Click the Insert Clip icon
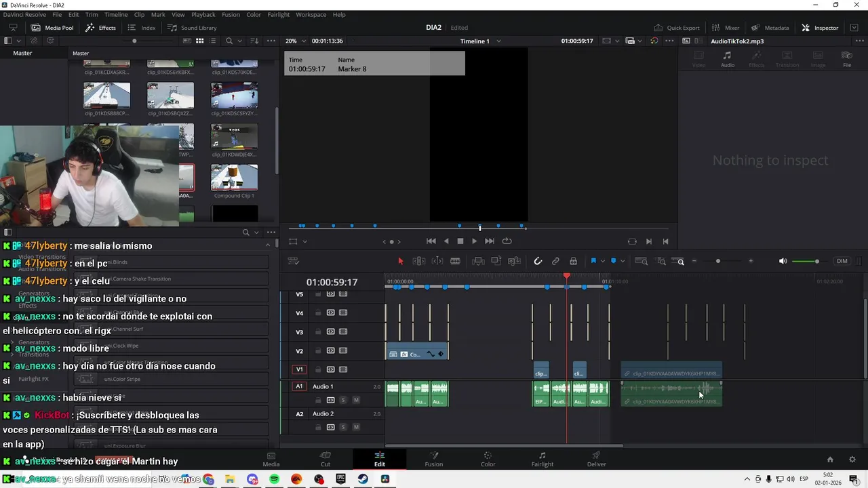 478,261
